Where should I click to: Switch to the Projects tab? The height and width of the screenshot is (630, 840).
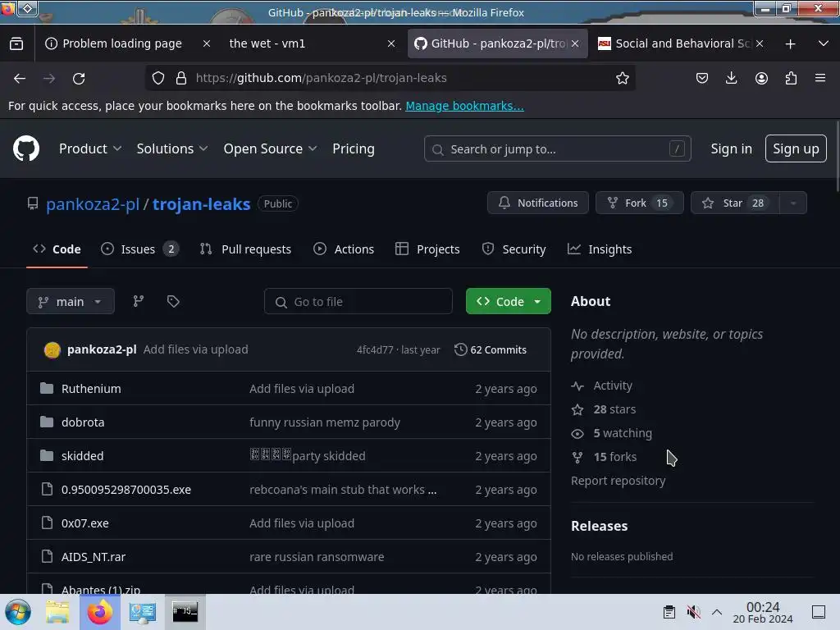coord(427,249)
